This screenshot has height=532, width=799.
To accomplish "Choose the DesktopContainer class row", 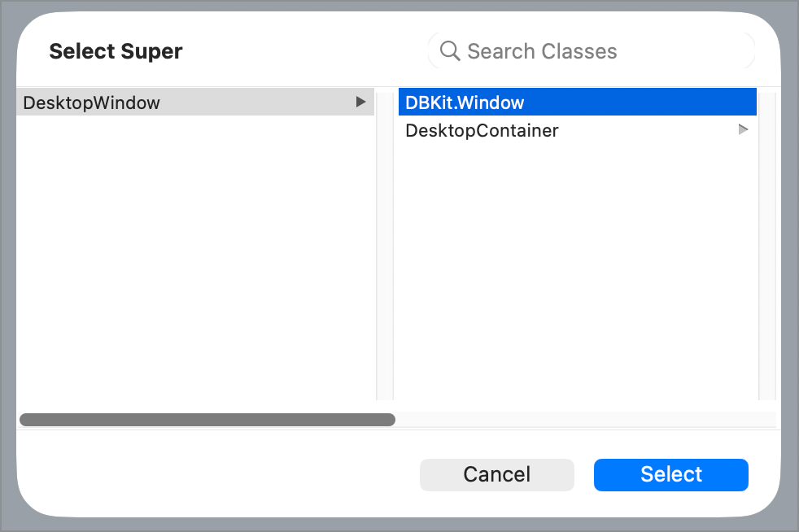I will 578,130.
